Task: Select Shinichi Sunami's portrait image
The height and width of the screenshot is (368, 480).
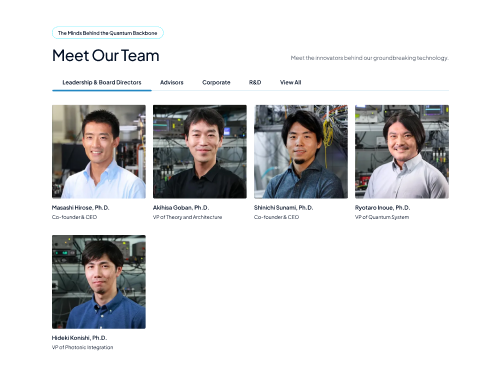Action: (x=301, y=152)
